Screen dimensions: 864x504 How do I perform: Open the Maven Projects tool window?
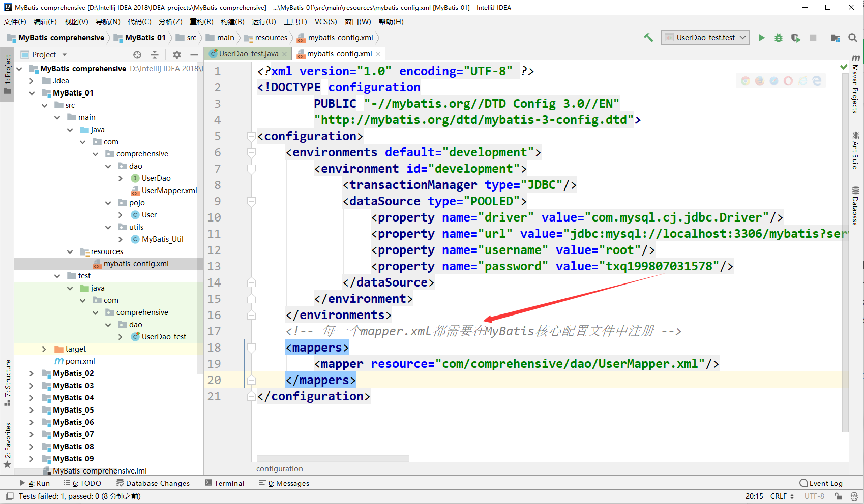[856, 84]
